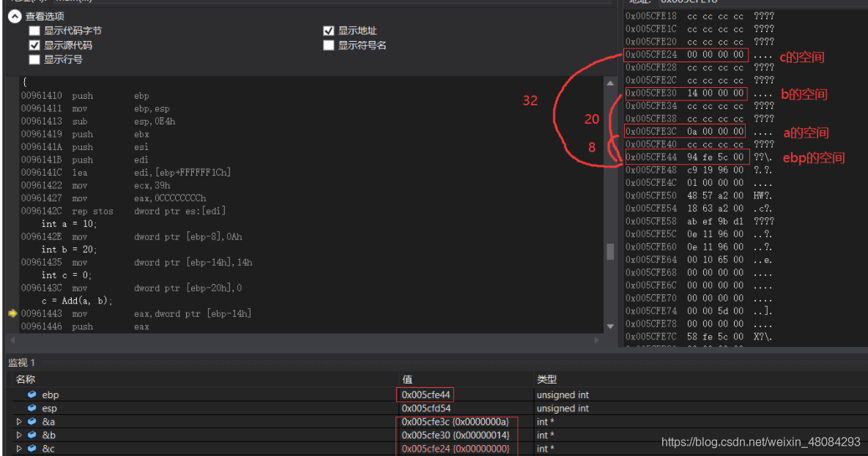The height and width of the screenshot is (456, 868).
Task: Click the ebp watch variable icon
Action: [x=32, y=395]
